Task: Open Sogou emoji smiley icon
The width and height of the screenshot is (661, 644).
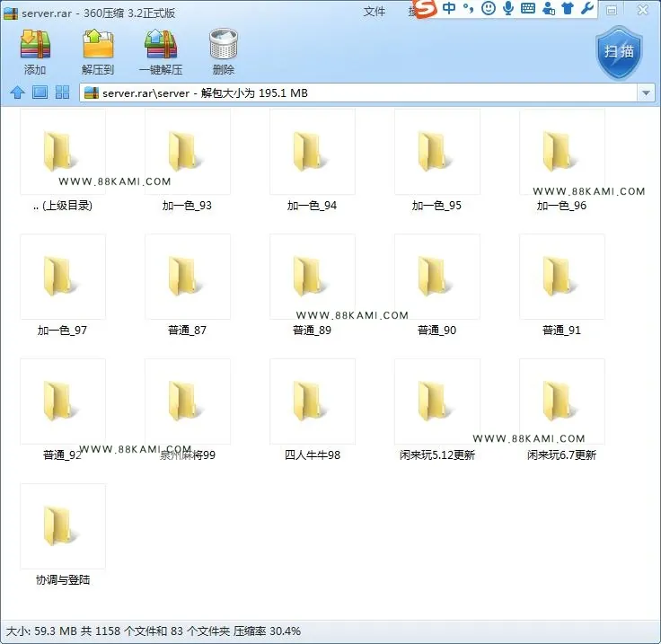Action: click(489, 8)
